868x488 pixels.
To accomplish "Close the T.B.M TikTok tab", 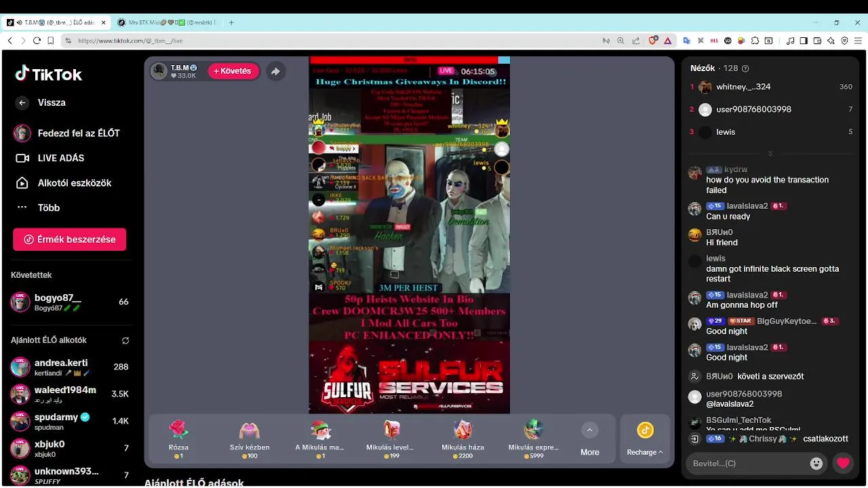I will tap(104, 22).
